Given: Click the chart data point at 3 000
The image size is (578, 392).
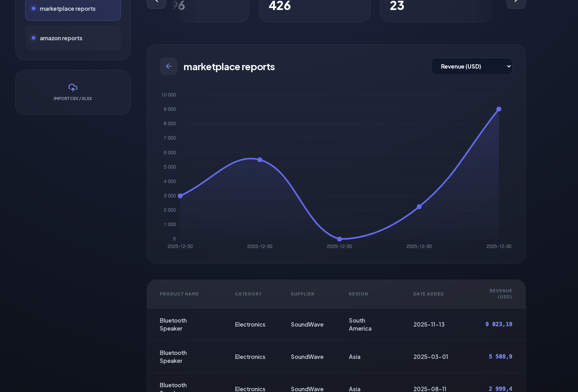Looking at the screenshot, I should (x=180, y=196).
